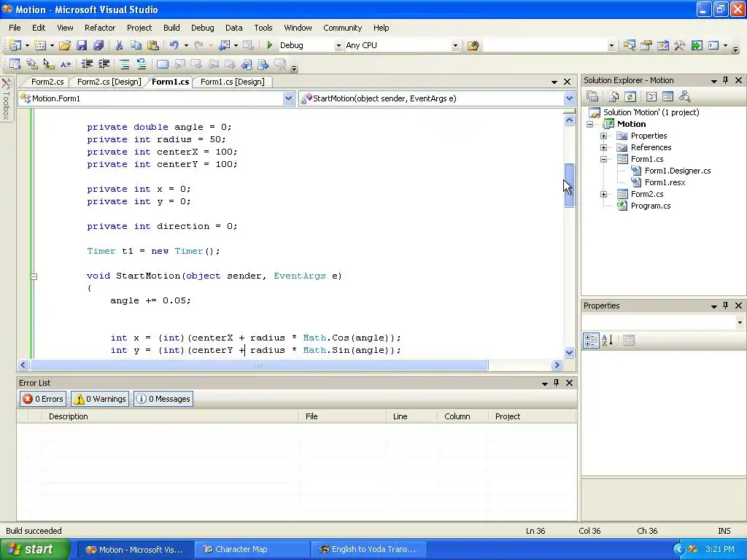Sort Error List by the Description column
The width and height of the screenshot is (747, 560).
pyautogui.click(x=171, y=416)
